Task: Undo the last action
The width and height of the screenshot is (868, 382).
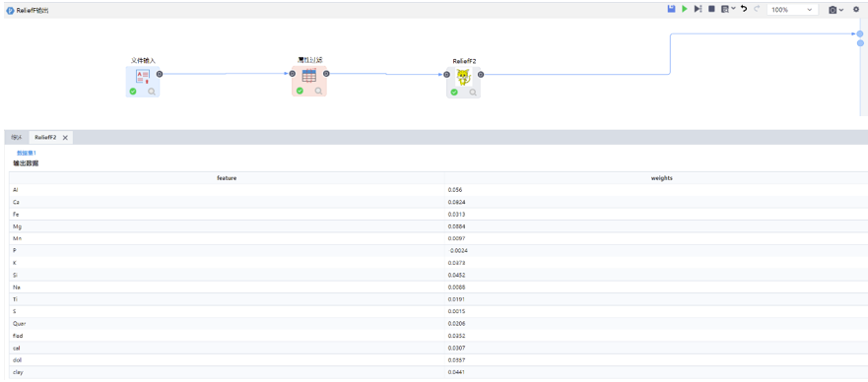Action: 744,10
